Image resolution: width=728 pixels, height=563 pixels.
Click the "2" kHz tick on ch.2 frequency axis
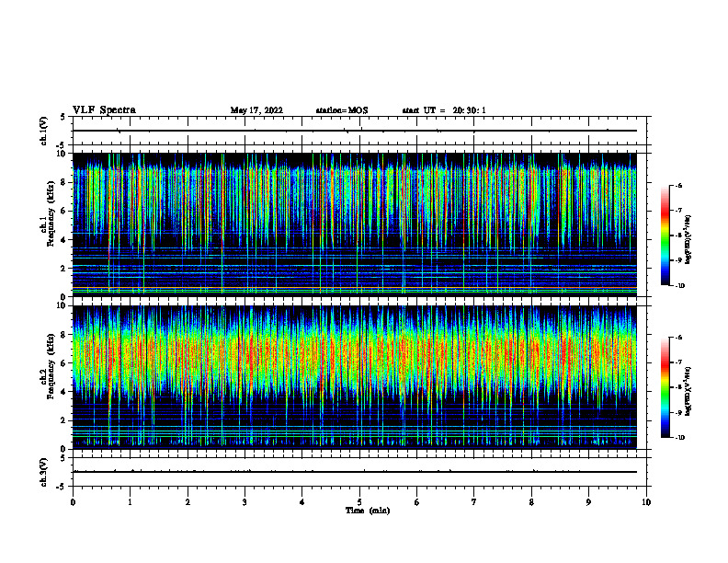point(63,420)
